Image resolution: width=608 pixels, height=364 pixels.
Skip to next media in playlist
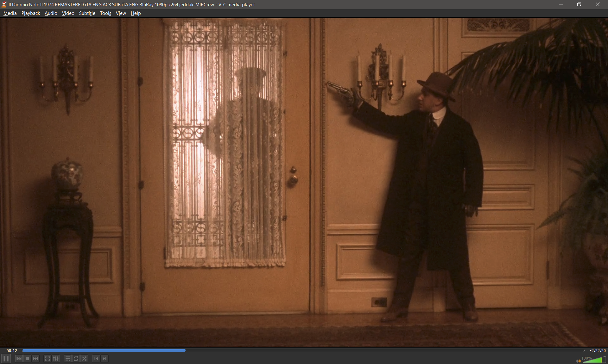pyautogui.click(x=35, y=358)
